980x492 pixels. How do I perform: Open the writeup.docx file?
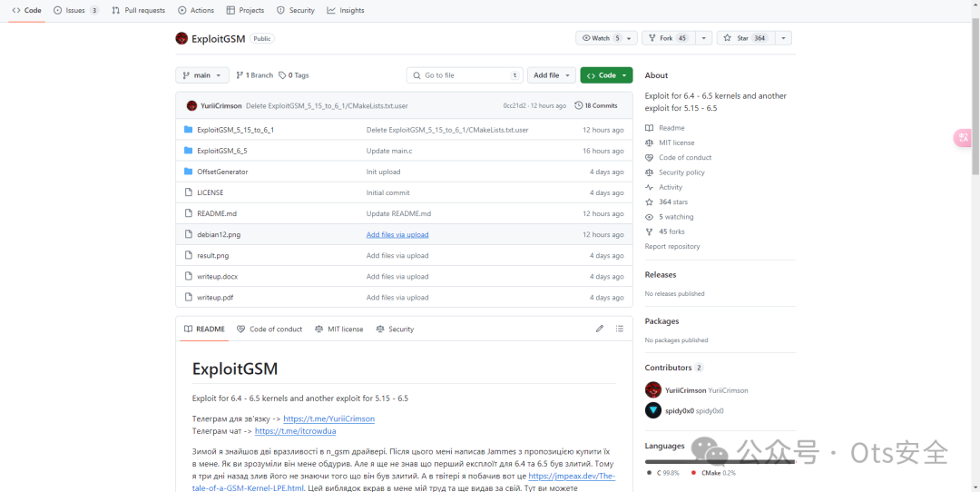pos(217,276)
